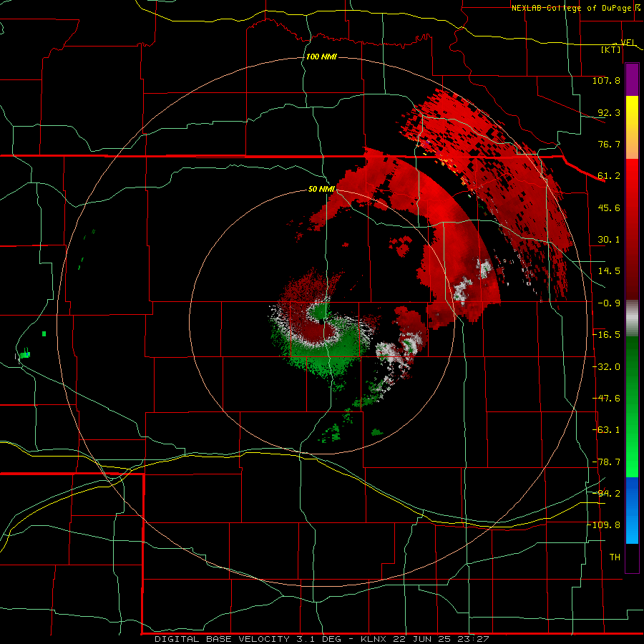644x644 pixels.
Task: Click the TH threshold legend label
Action: coord(615,557)
